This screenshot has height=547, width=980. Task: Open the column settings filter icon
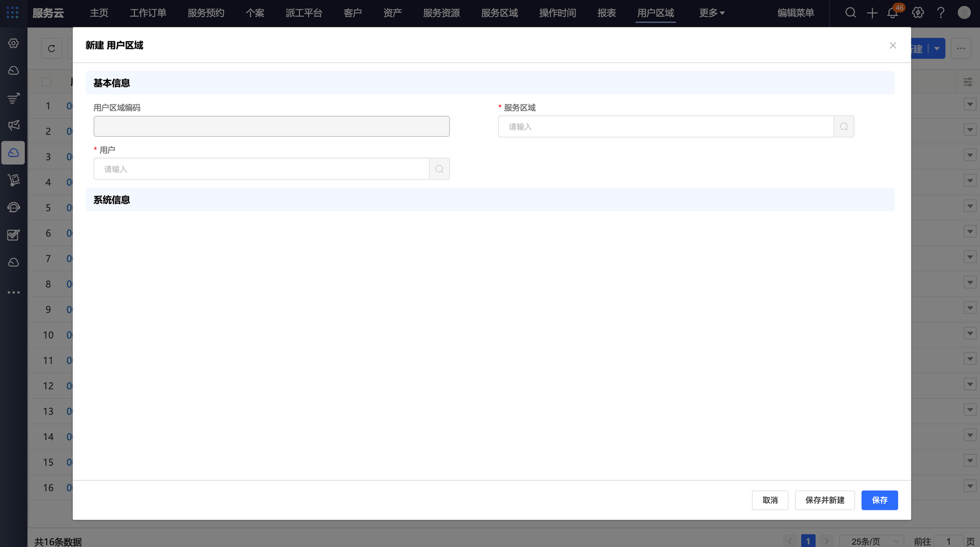pyautogui.click(x=968, y=82)
